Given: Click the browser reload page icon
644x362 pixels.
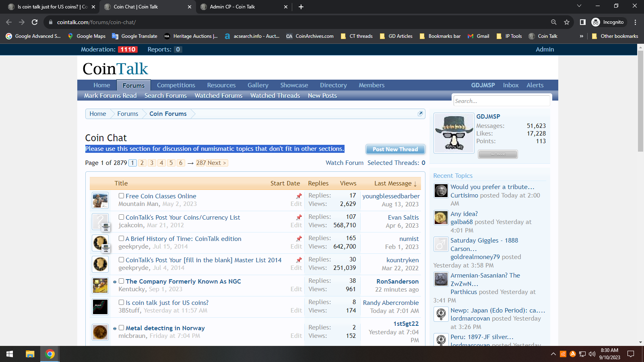Looking at the screenshot, I should click(35, 22).
